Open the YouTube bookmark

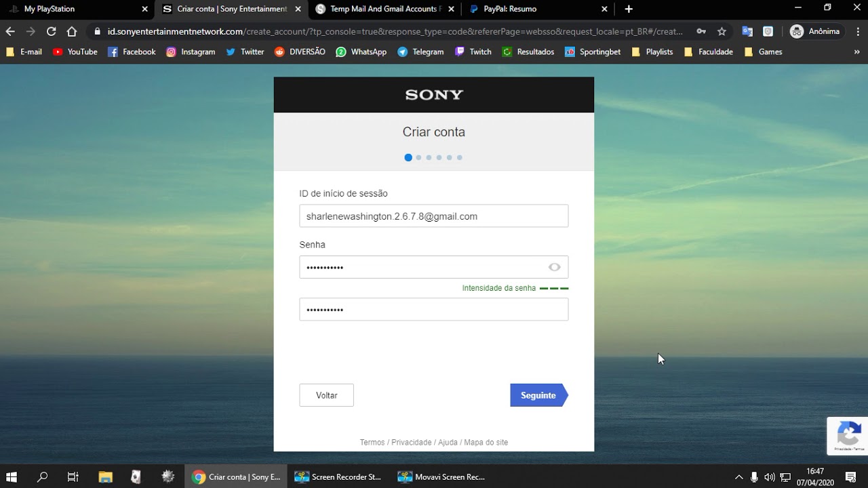75,52
